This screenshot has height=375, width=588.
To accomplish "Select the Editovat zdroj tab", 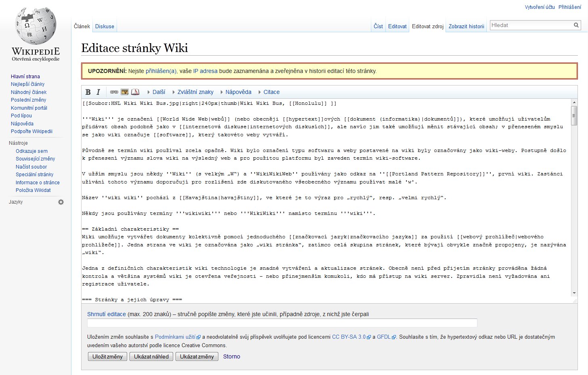I will (428, 26).
